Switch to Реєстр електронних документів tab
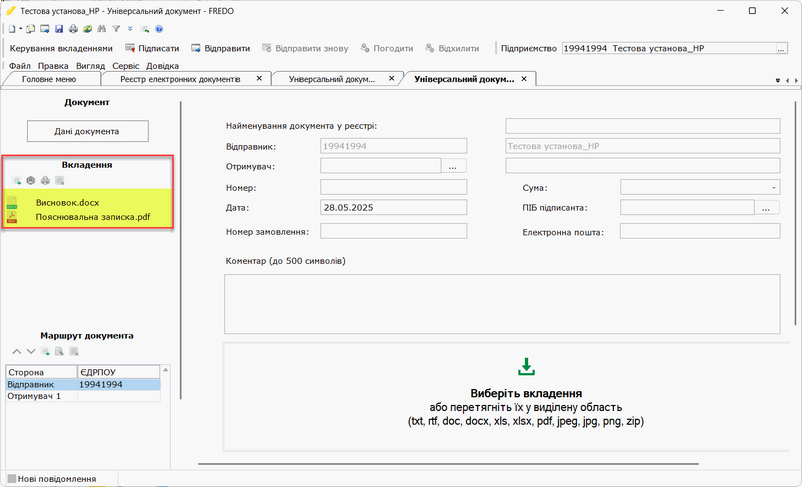The image size is (802, 487). pos(180,79)
